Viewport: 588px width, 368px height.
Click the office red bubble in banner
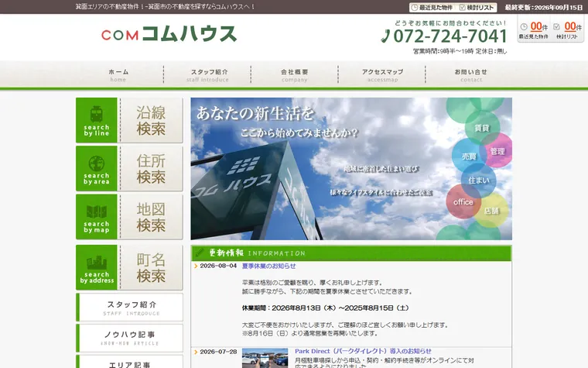click(x=463, y=202)
